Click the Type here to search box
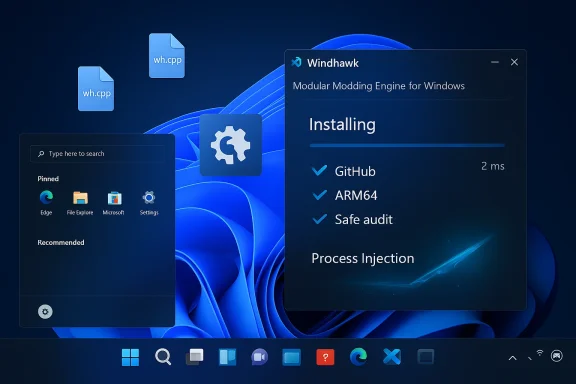Screen dimensions: 576x384 tap(97, 154)
